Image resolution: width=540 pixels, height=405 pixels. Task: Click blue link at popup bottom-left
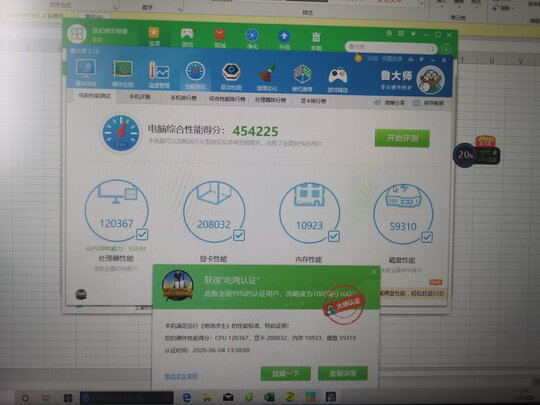click(181, 376)
